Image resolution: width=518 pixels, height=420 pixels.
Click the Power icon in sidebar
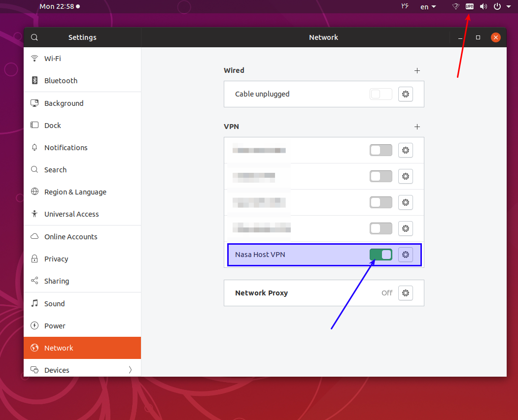pos(35,325)
